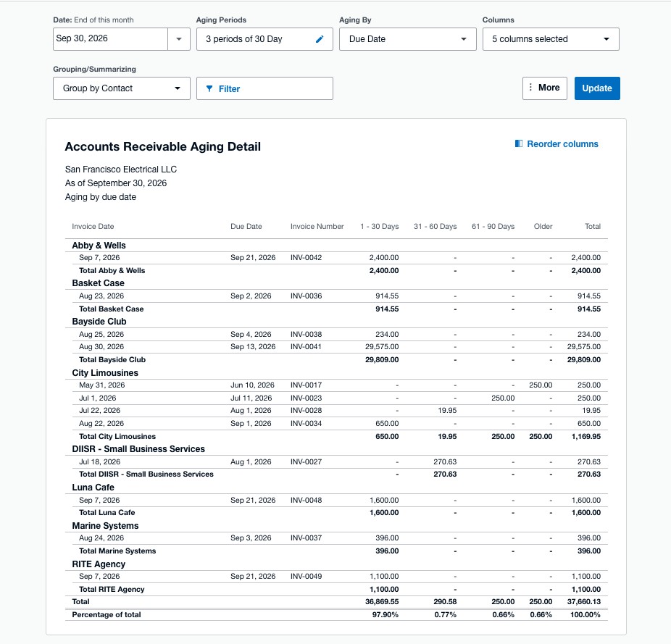Select the City Limousines group heading
The height and width of the screenshot is (644, 671).
[x=105, y=372]
